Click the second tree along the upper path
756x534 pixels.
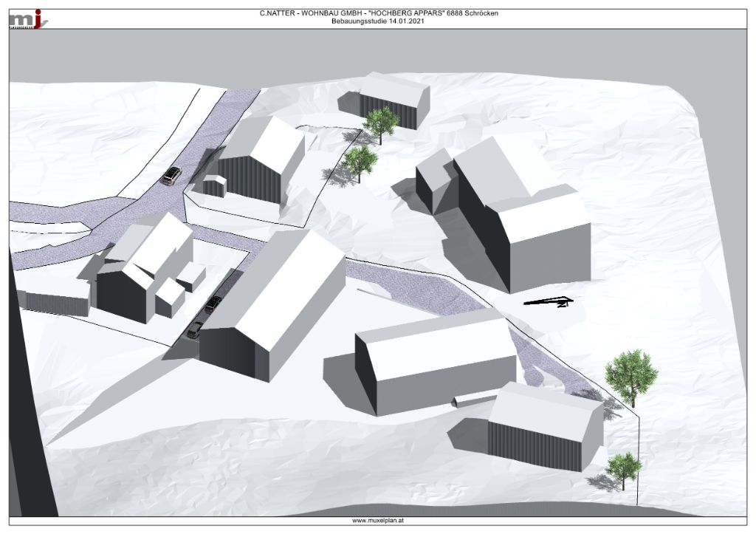[x=360, y=162]
